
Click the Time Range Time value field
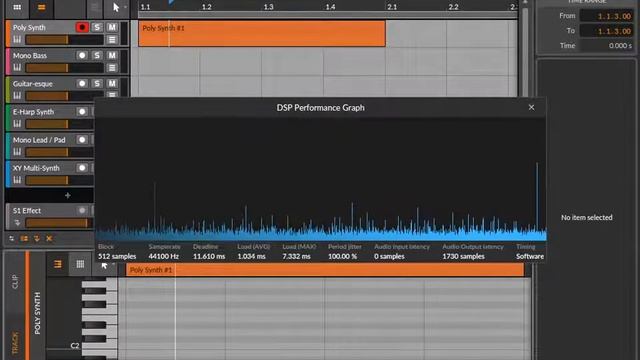[607, 46]
